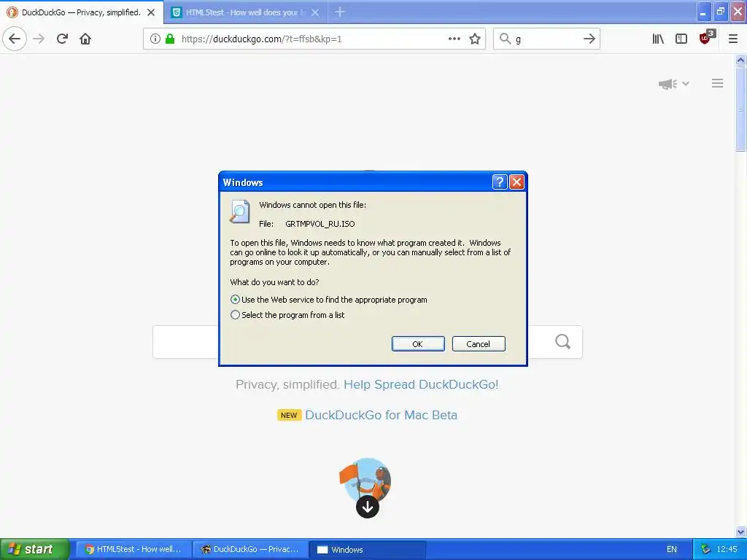Open the Start menu

34,549
